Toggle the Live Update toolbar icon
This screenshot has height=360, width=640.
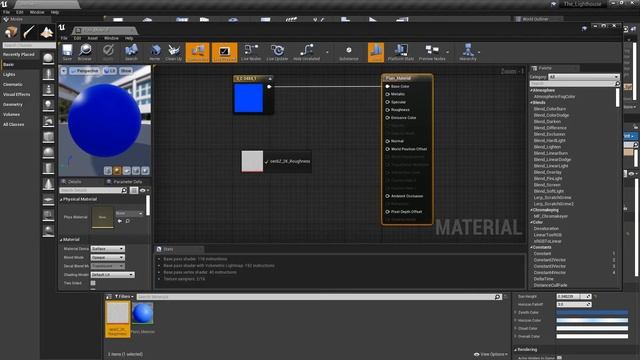pos(277,52)
